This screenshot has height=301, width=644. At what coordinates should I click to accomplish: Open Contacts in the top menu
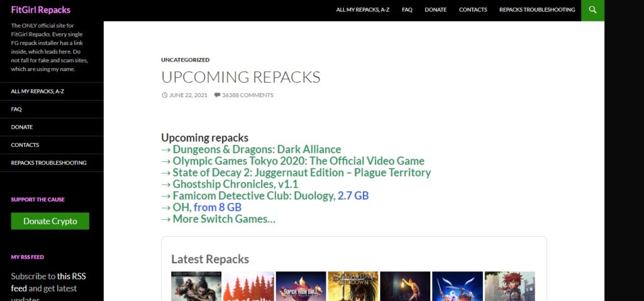(x=473, y=10)
